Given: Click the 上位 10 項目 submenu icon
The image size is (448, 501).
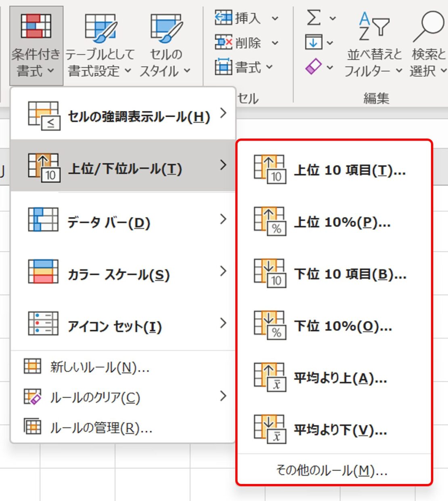Looking at the screenshot, I should coord(270,169).
